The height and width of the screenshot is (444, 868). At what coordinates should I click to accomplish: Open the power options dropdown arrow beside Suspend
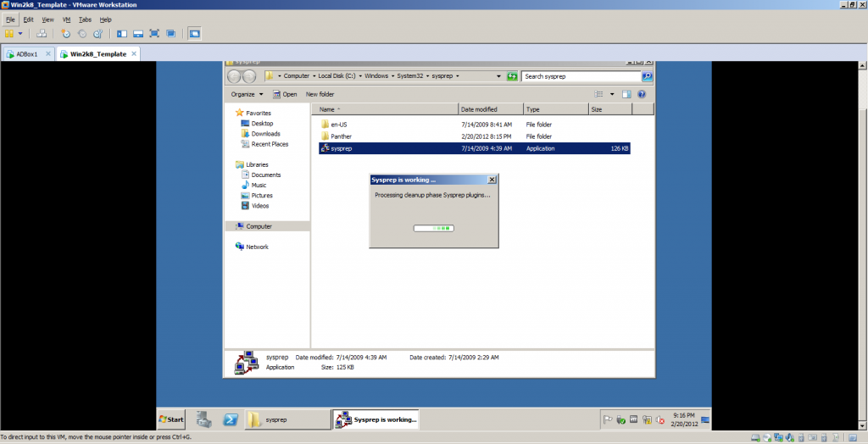pos(20,34)
